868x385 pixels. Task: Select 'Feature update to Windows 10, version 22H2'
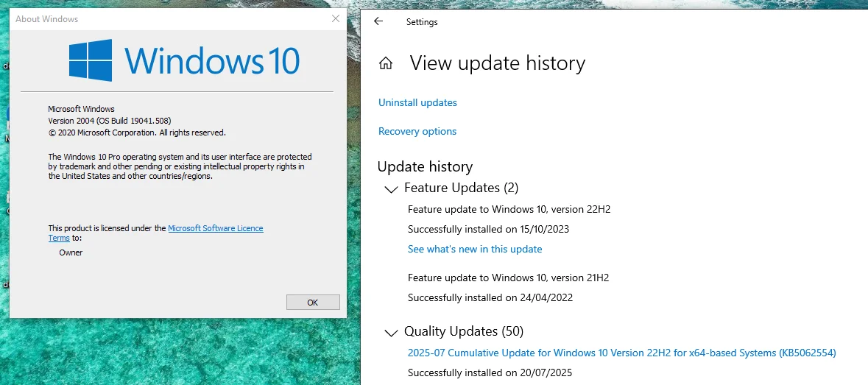509,209
